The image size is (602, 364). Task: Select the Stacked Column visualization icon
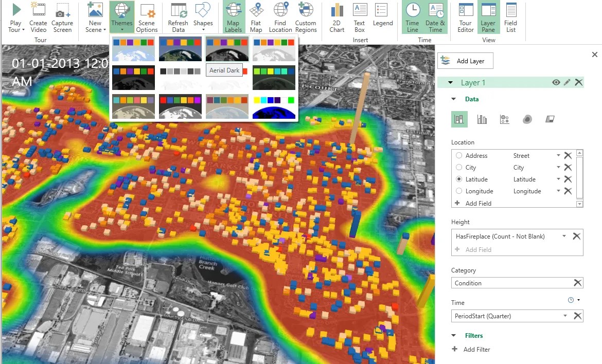(x=459, y=119)
